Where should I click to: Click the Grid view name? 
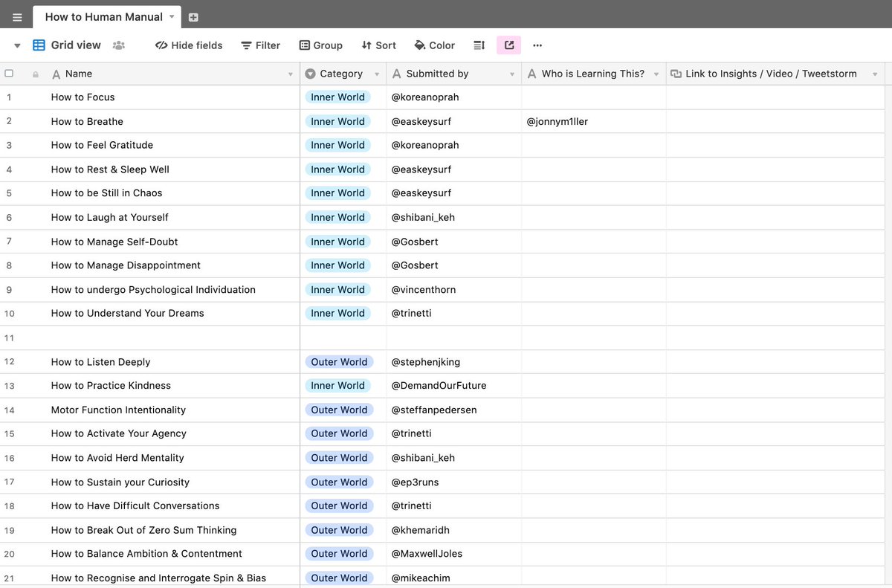[x=76, y=45]
